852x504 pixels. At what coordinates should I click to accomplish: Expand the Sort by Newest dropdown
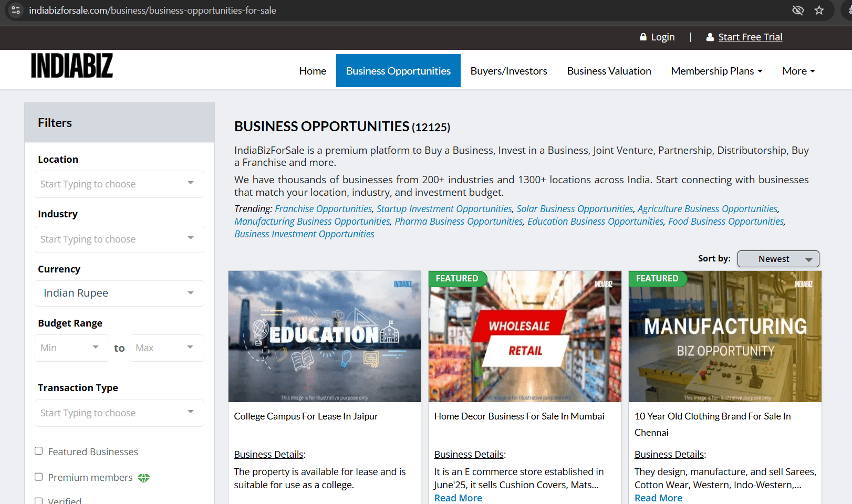pos(778,259)
